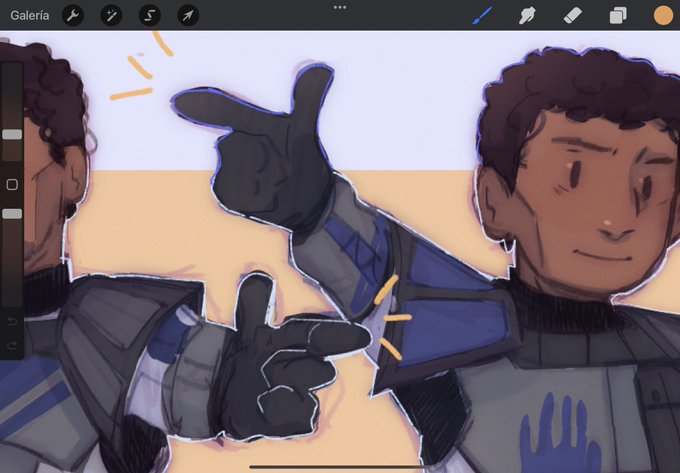Select the Brush paint tool
680x473 pixels.
(x=482, y=16)
